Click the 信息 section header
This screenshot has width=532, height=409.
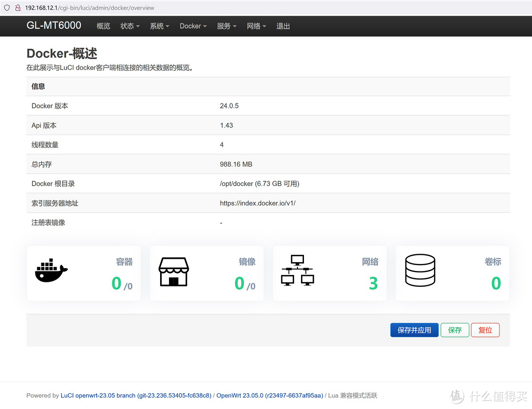[x=38, y=86]
